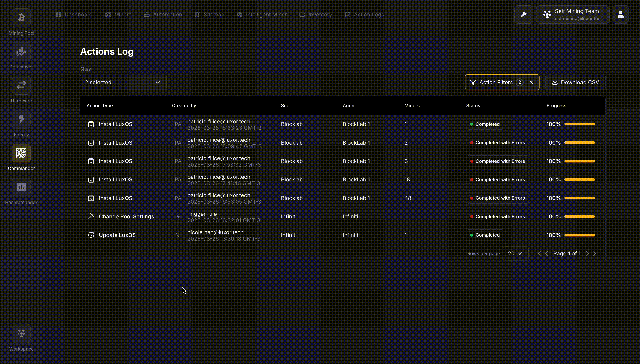Open the user profile icon
This screenshot has width=640, height=364.
(621, 14)
